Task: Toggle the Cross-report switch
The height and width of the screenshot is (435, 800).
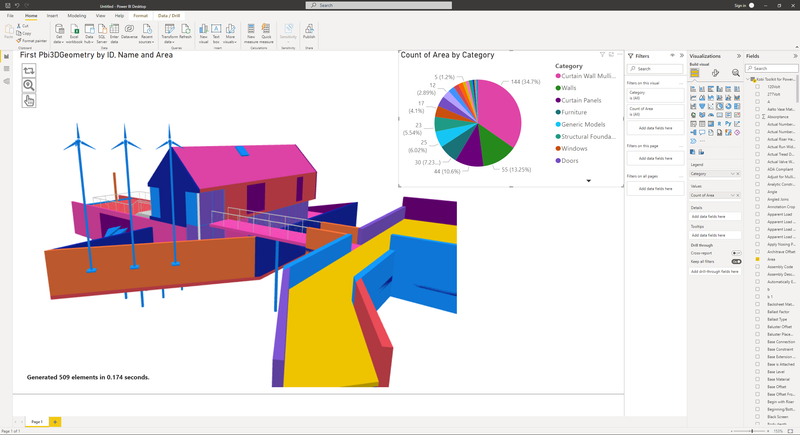Action: pos(736,253)
